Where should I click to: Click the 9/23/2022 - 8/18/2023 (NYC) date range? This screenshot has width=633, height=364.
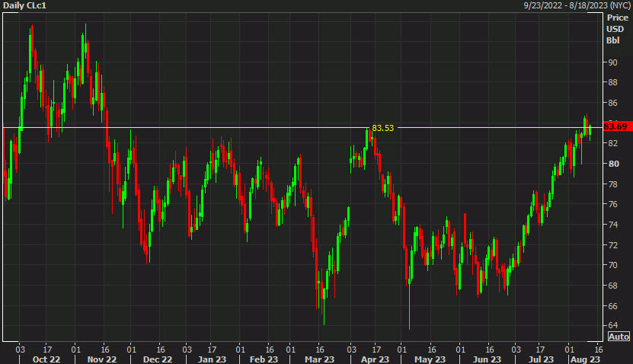click(x=577, y=5)
